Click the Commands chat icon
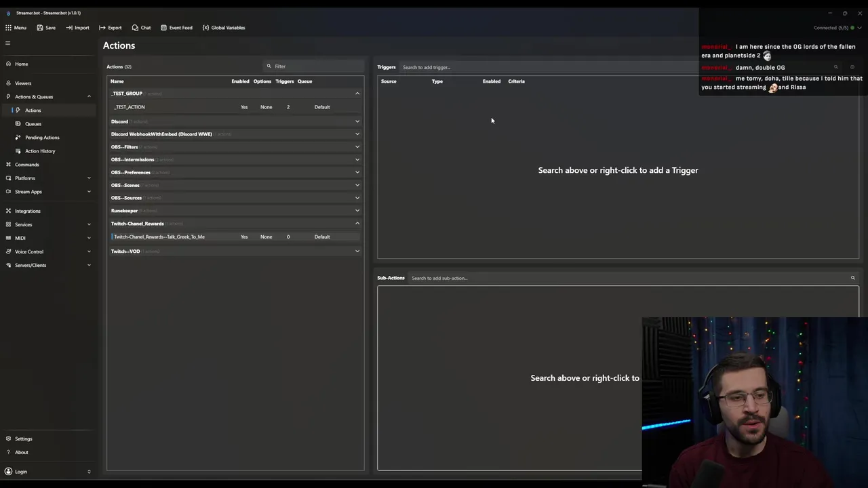 coord(8,165)
